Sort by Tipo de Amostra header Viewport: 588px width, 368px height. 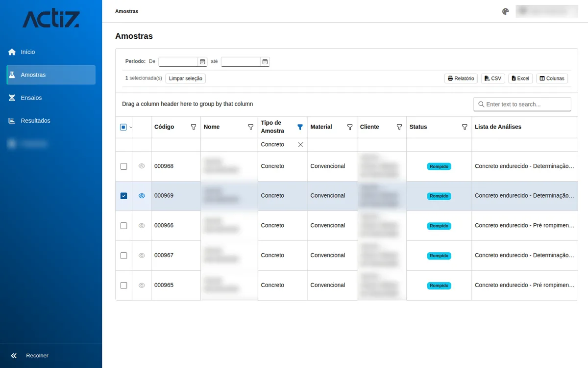[x=272, y=127]
